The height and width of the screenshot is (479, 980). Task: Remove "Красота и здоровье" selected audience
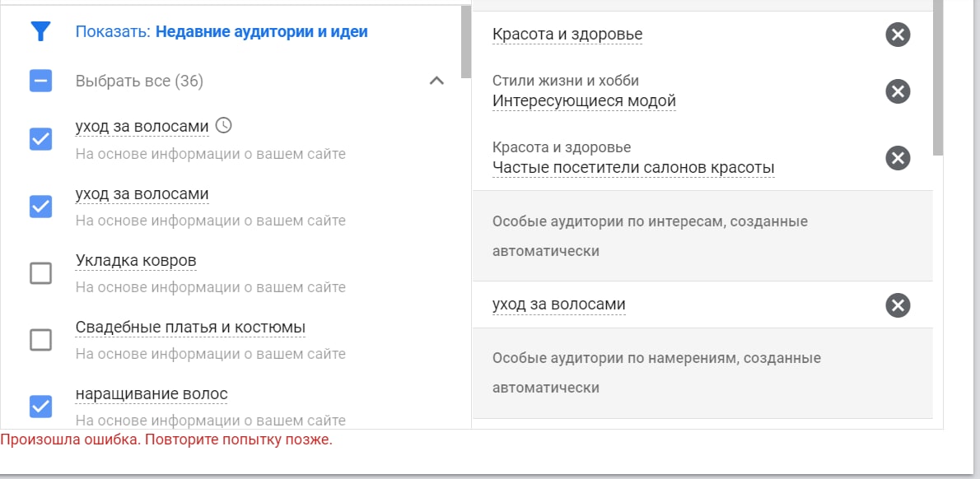pyautogui.click(x=898, y=35)
